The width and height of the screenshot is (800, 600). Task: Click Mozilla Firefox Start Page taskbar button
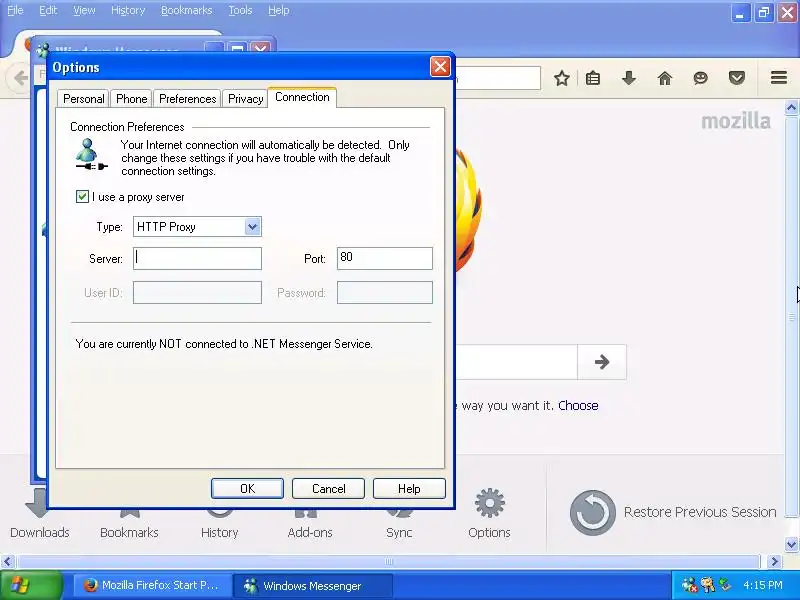click(x=152, y=585)
